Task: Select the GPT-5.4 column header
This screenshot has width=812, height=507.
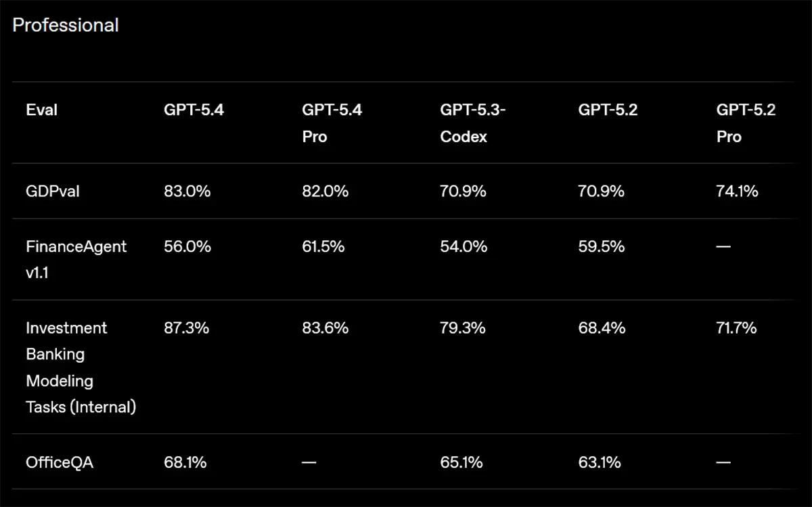Action: [x=194, y=110]
